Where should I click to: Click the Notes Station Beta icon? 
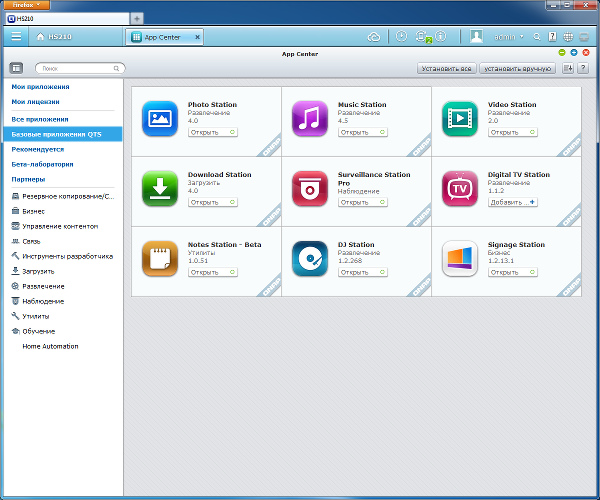click(x=160, y=259)
